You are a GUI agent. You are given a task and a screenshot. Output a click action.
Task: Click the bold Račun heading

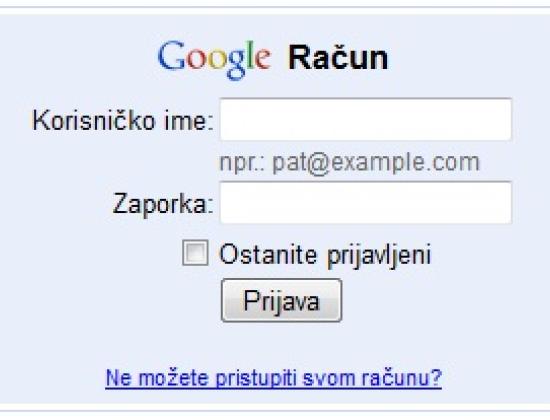tap(338, 58)
